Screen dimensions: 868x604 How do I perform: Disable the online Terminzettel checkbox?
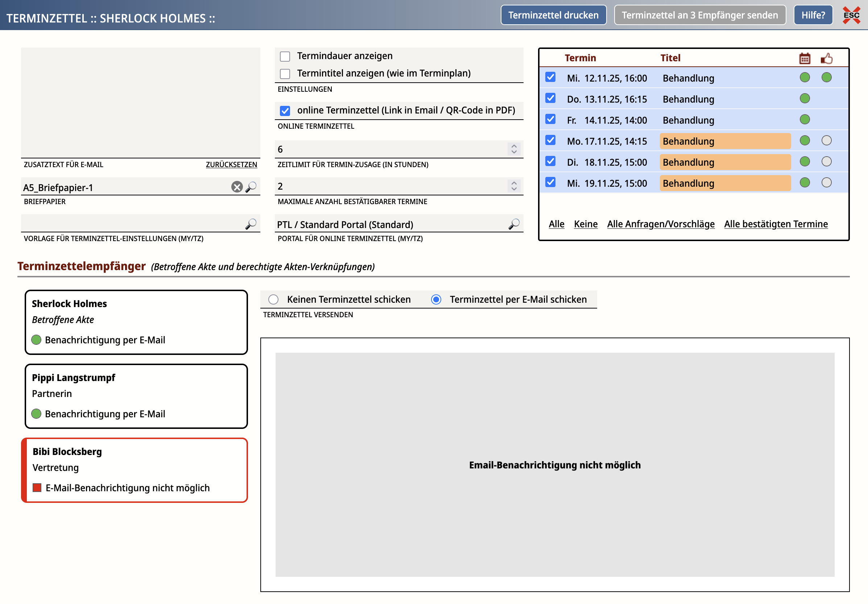click(285, 111)
